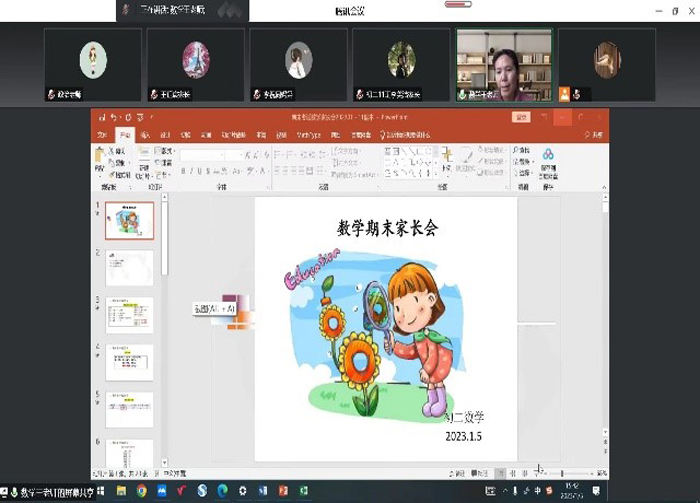This screenshot has height=503, width=700.
Task: Redo the action in quick access toolbar
Action: tap(128, 117)
